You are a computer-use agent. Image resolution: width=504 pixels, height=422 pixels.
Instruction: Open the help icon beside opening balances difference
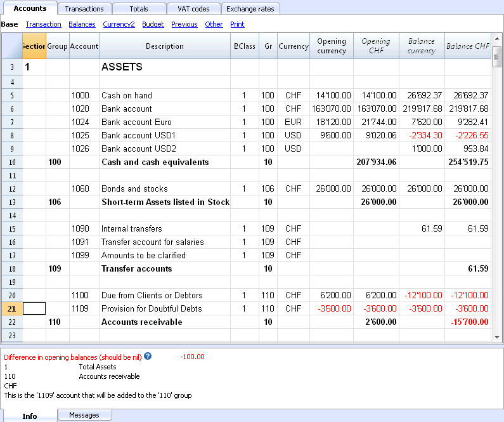148,356
